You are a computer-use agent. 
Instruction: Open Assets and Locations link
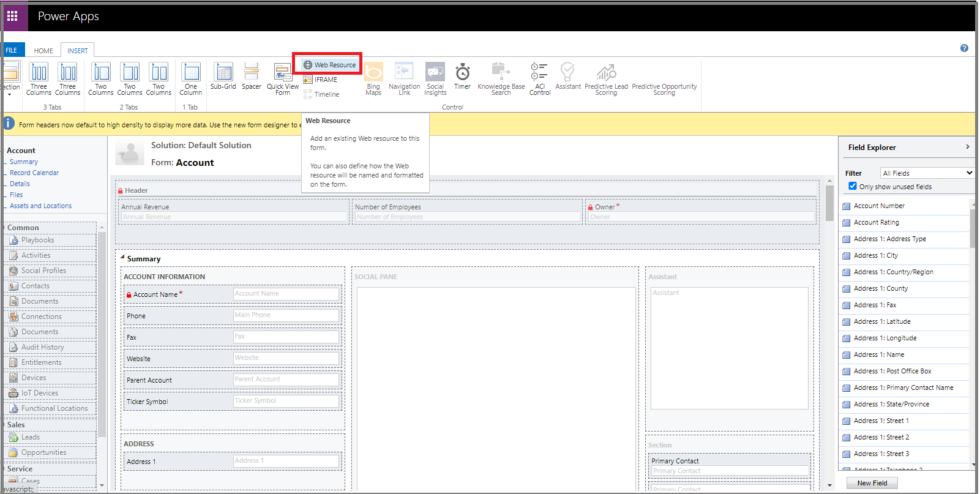40,206
